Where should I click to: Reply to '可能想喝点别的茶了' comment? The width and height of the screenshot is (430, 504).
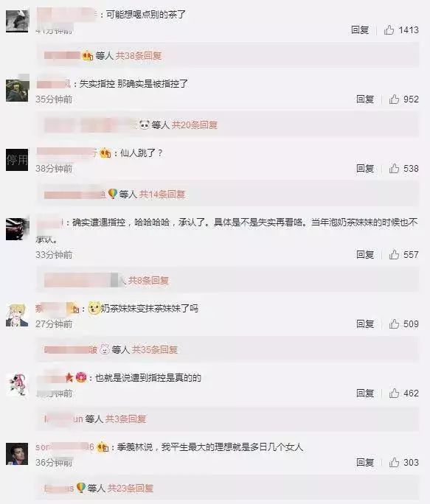tap(360, 30)
